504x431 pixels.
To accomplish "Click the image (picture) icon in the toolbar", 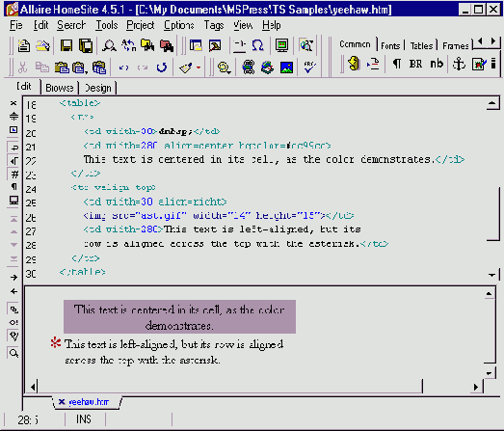I will [286, 67].
